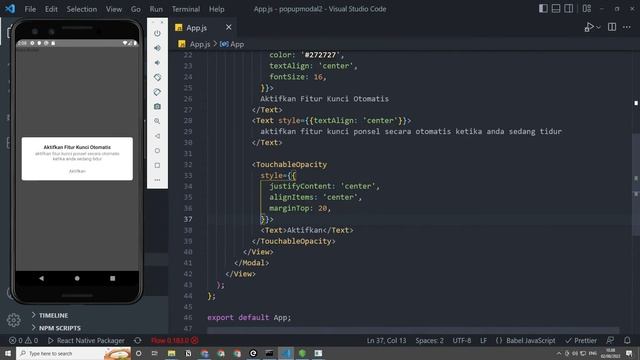Tap the Android recents button on phone screen

click(x=113, y=278)
